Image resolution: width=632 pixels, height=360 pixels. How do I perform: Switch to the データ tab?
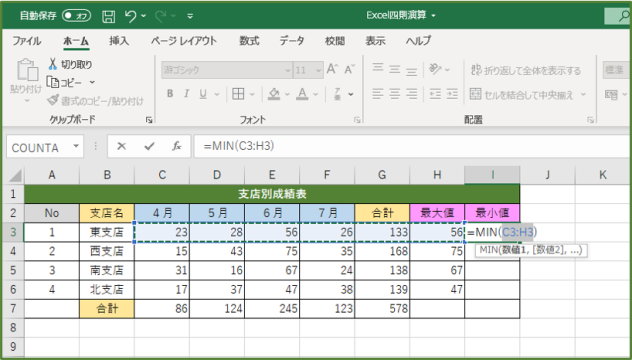pos(292,41)
